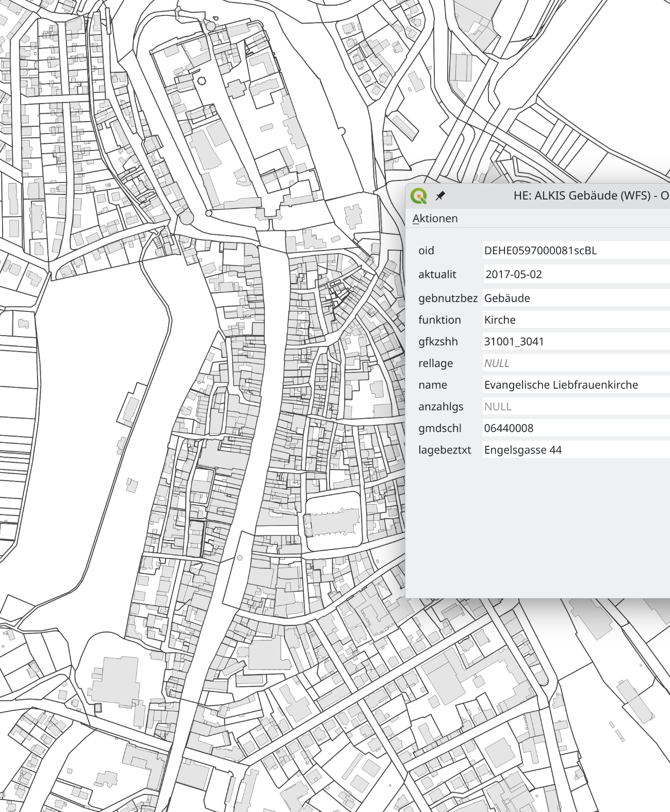This screenshot has width=670, height=812.
Task: Click the NULL rellage field
Action: pos(497,363)
